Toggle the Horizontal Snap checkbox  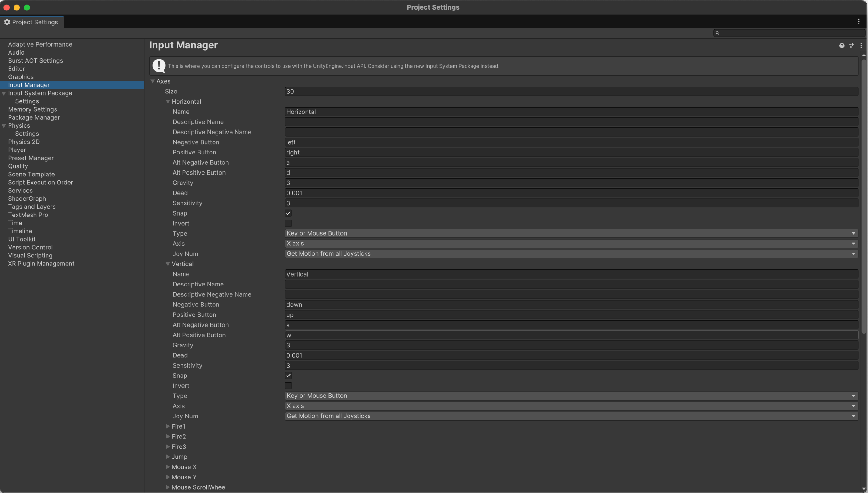click(288, 213)
